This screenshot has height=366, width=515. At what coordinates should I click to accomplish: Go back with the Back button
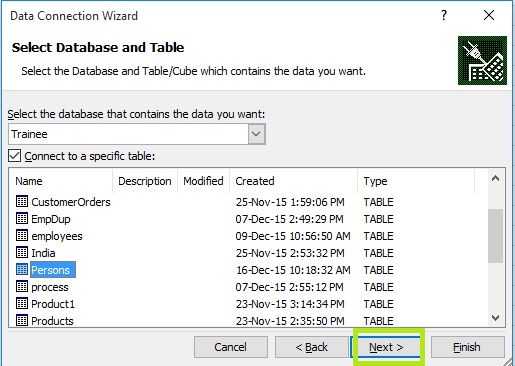(x=312, y=347)
